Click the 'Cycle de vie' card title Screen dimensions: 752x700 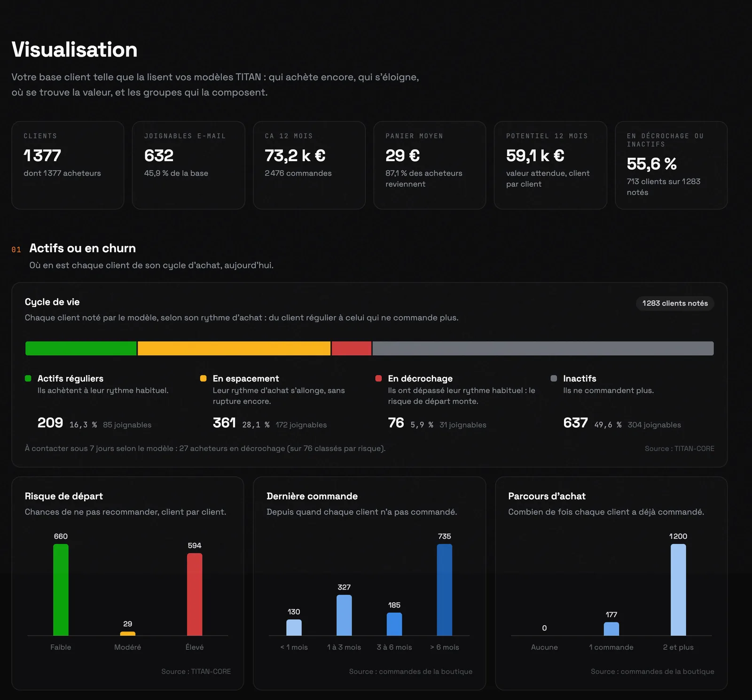[x=52, y=302]
